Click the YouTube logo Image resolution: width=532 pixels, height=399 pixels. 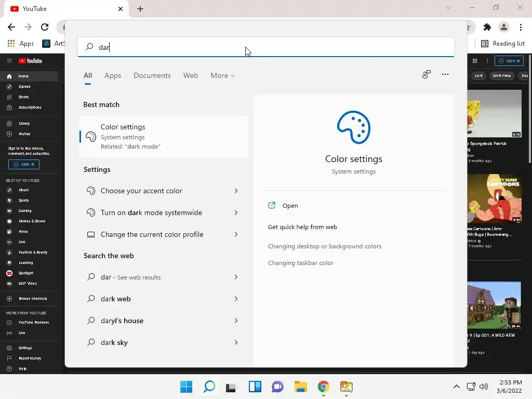coord(30,61)
